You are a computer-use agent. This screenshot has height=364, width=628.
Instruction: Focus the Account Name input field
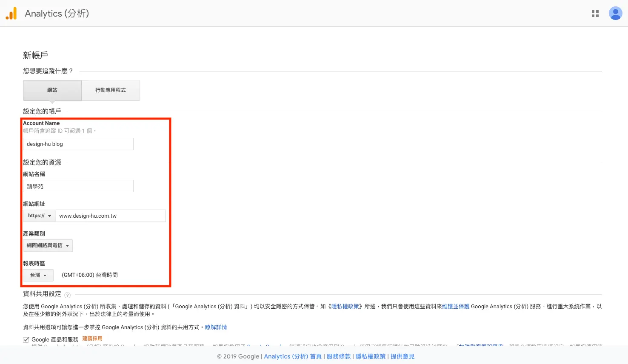coord(78,144)
